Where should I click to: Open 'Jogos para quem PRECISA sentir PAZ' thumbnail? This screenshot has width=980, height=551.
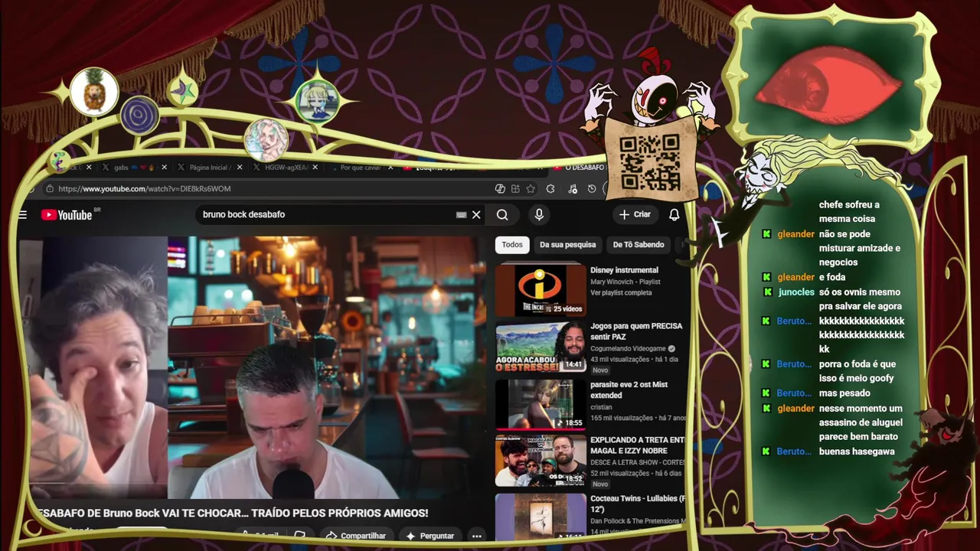[541, 347]
